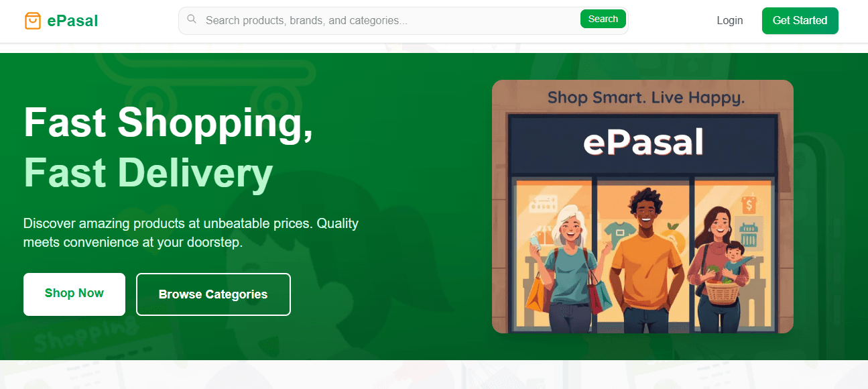Image resolution: width=868 pixels, height=389 pixels.
Task: Open the Login link
Action: pos(729,20)
